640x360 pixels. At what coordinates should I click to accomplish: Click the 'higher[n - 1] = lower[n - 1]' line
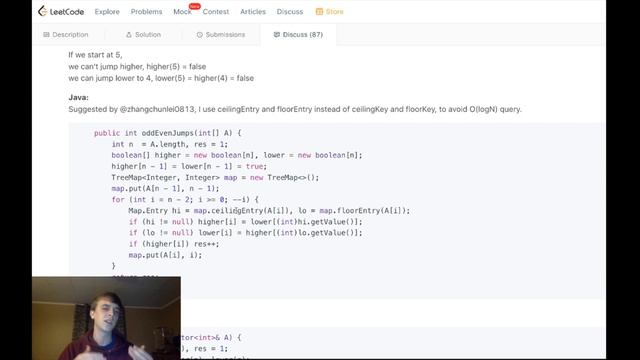(189, 167)
